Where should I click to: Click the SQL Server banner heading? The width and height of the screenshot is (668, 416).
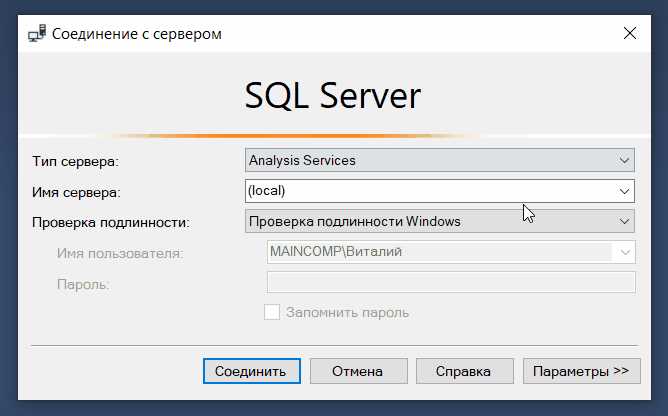pos(333,96)
